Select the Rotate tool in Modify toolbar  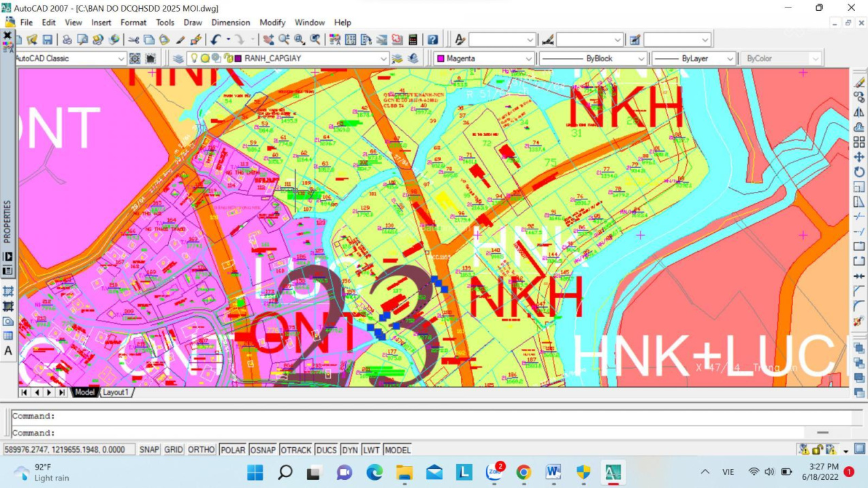[859, 172]
